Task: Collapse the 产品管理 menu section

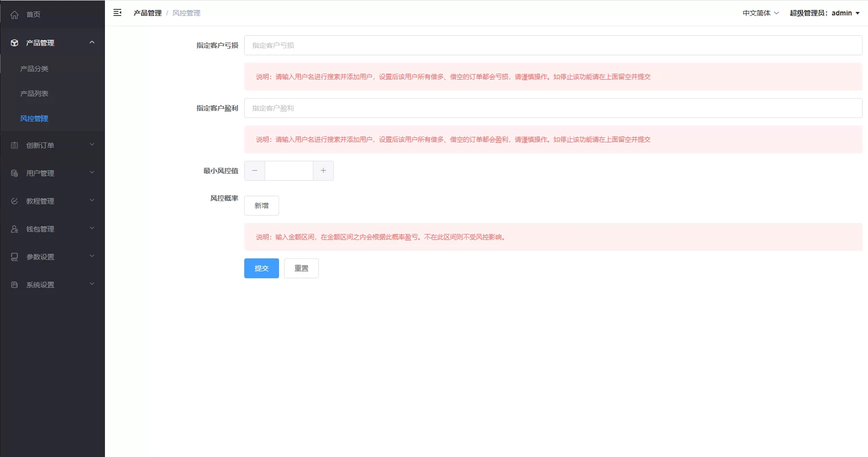Action: click(92, 42)
